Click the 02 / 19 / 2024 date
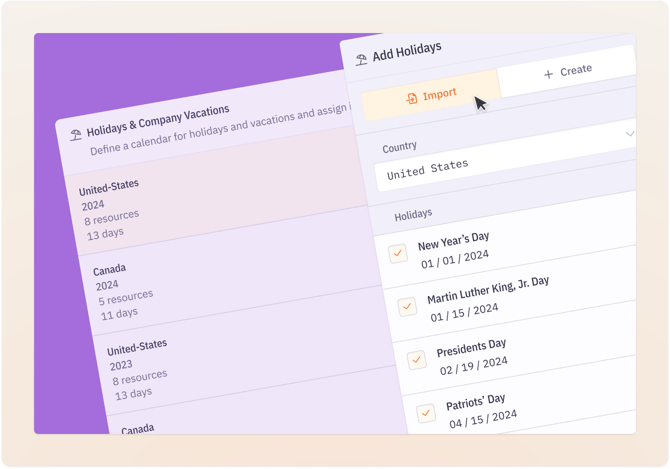The image size is (670, 469). 474,365
